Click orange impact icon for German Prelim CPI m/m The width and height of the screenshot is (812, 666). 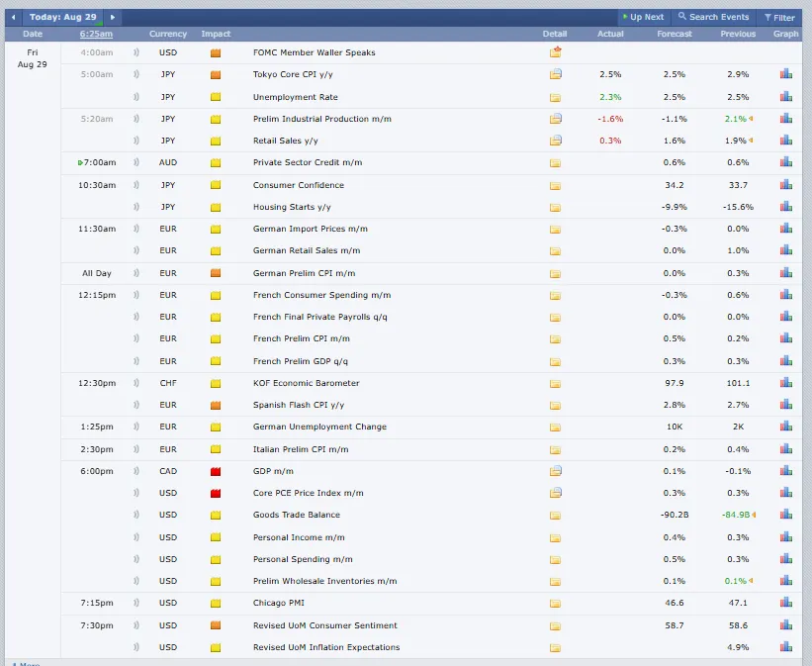pos(216,273)
